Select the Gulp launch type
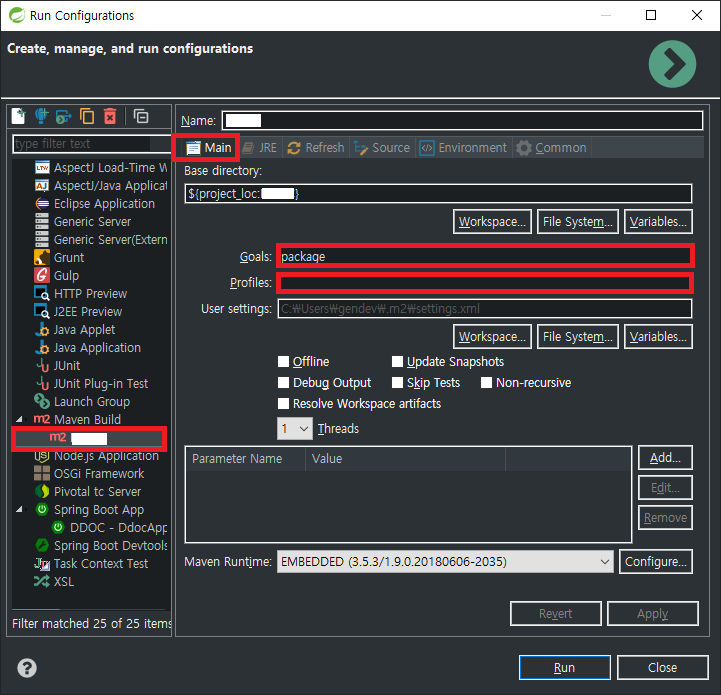 coord(66,275)
